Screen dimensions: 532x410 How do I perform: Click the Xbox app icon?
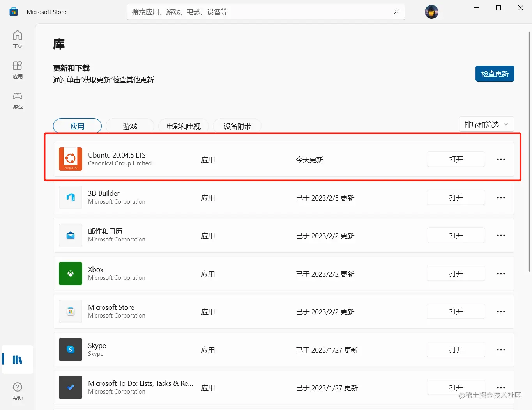tap(71, 273)
